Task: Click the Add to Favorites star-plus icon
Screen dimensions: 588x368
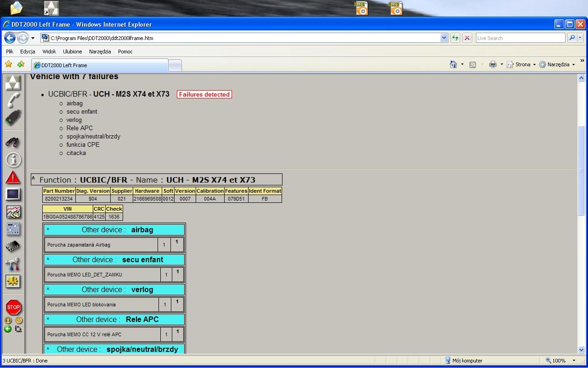Action: click(x=21, y=64)
